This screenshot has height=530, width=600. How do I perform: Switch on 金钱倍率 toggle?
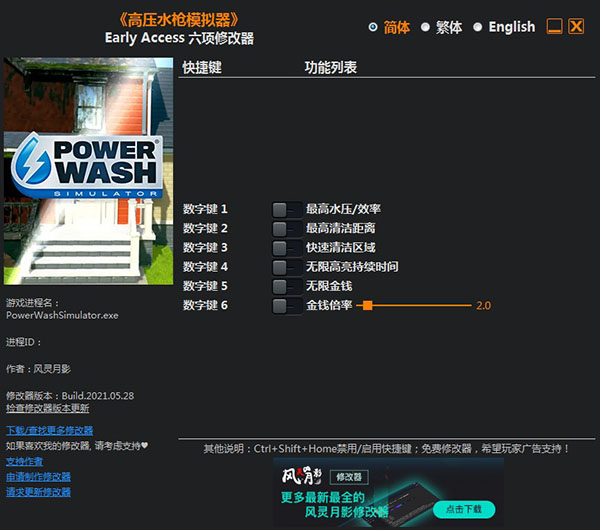[286, 305]
